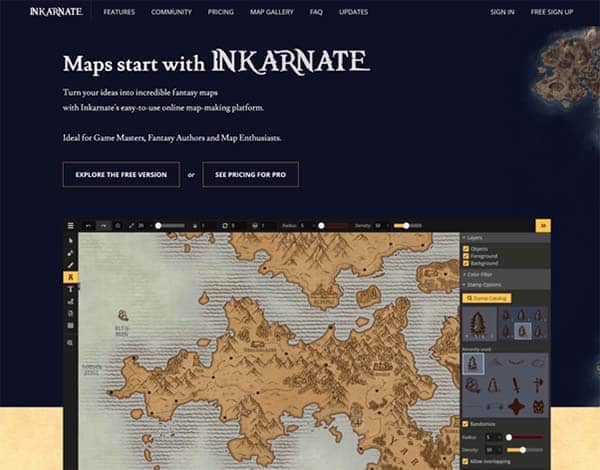Click the rotate icon in the top toolbar
Screen dimensions: 600x470
point(225,226)
